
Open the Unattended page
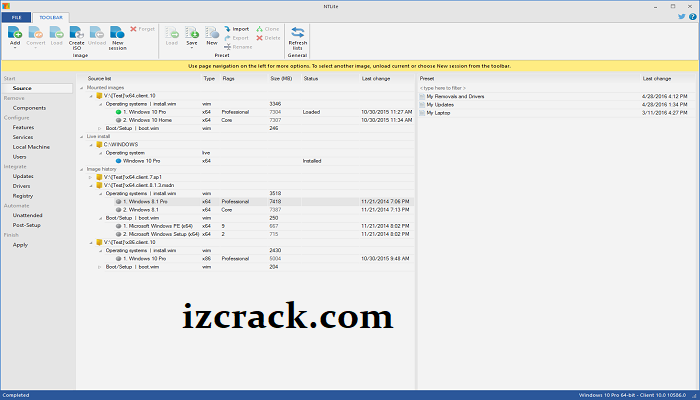[x=28, y=215]
